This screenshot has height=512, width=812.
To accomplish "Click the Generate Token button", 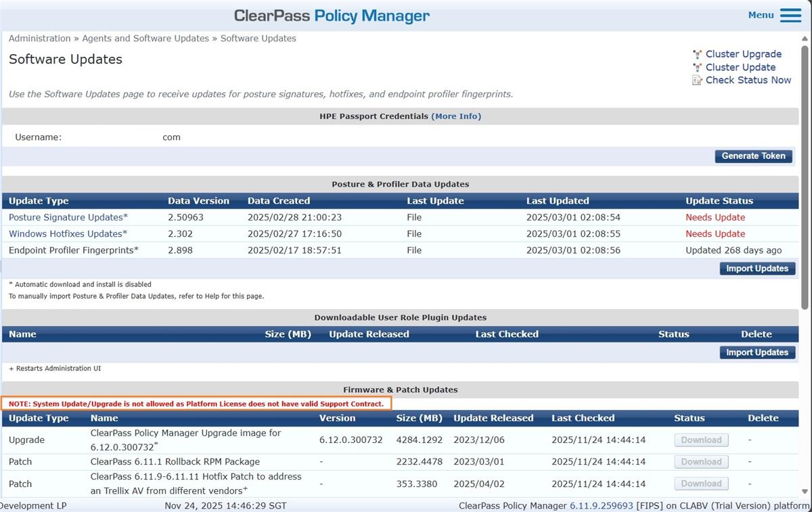I will click(753, 156).
